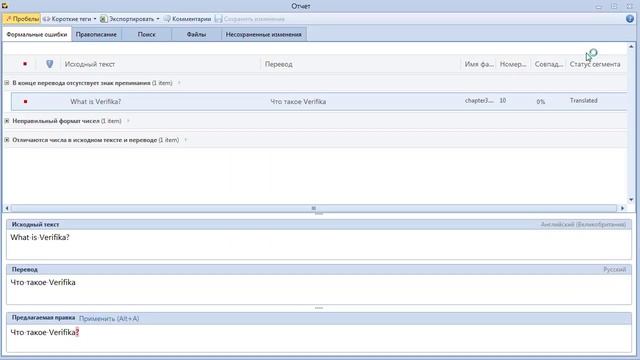
Task: Open the Несохраненные изменения tab
Action: pos(264,35)
